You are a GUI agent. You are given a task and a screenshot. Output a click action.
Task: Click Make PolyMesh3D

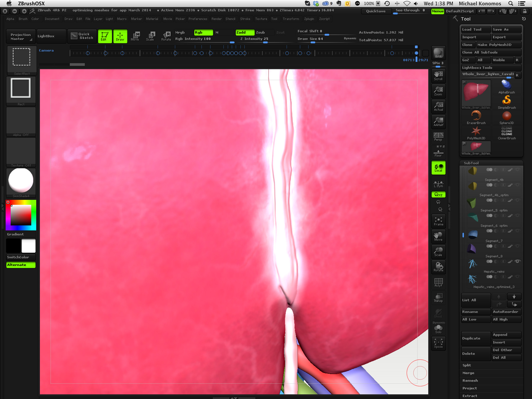pos(499,45)
